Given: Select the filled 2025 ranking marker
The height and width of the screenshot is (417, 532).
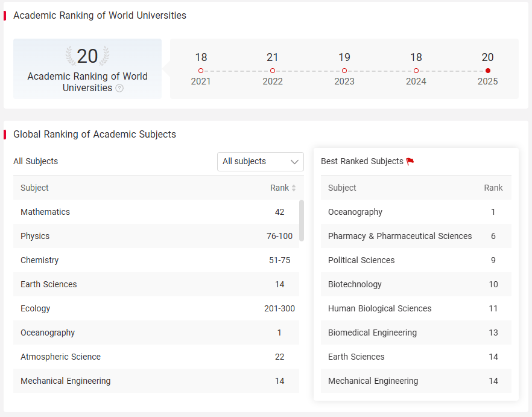Looking at the screenshot, I should (488, 71).
